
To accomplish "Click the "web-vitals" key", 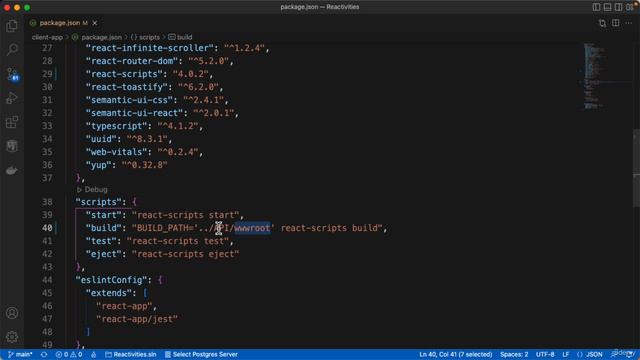I will [x=116, y=152].
